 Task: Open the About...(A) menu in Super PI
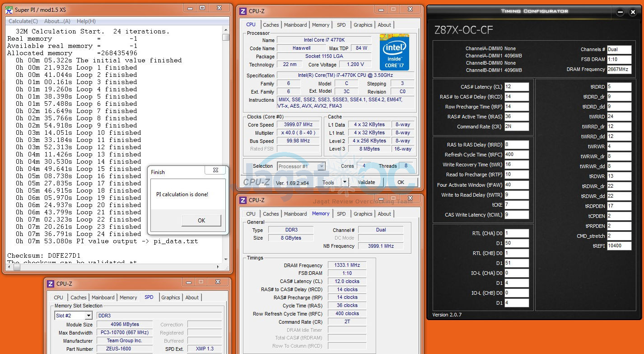pyautogui.click(x=57, y=21)
